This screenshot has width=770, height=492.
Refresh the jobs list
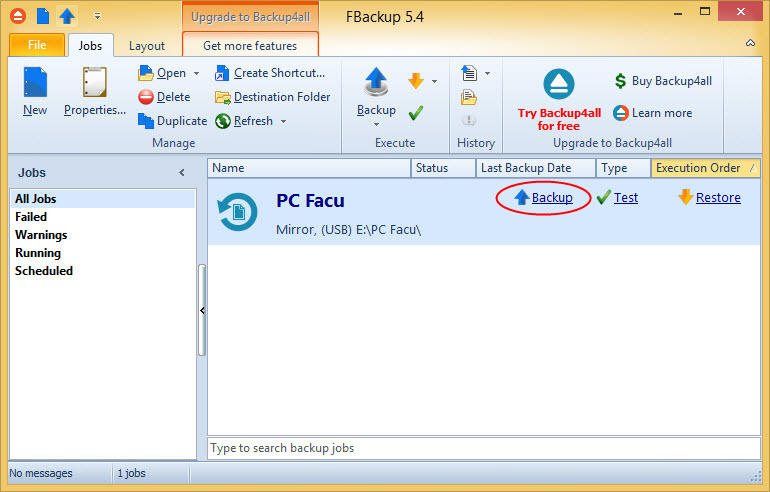tap(244, 121)
